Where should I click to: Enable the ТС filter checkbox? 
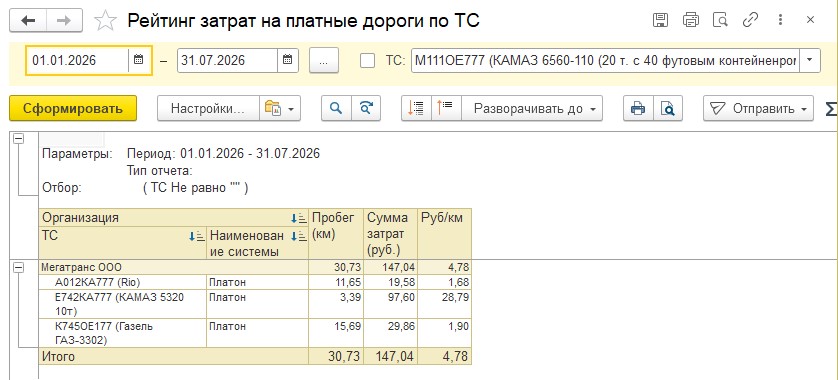tap(367, 60)
